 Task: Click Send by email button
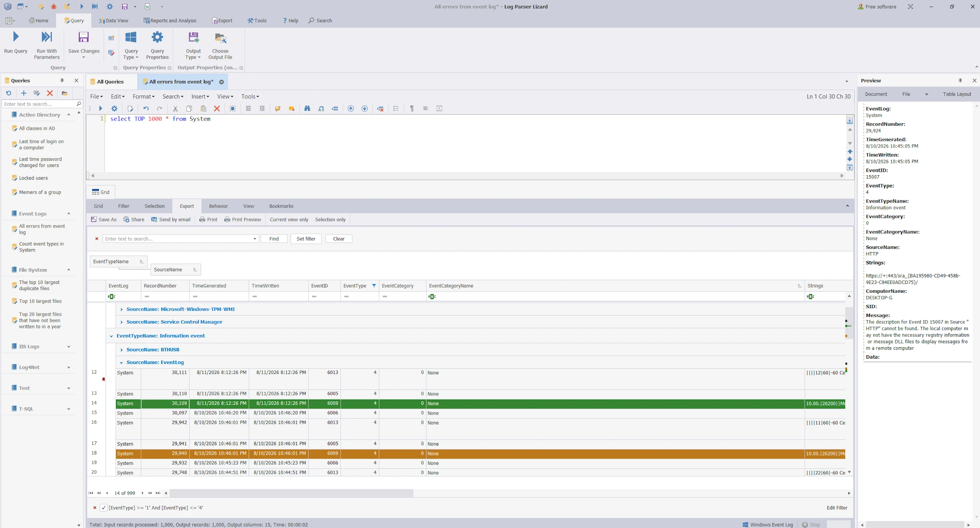pos(171,220)
